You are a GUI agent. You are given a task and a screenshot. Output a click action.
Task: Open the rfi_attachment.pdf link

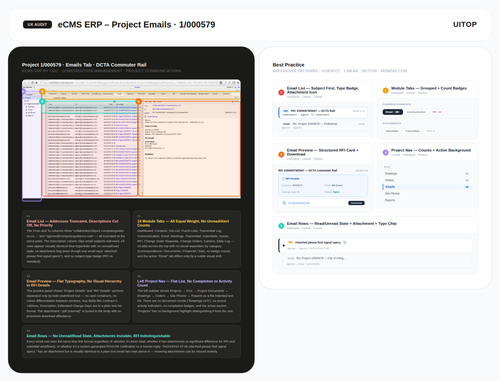(x=299, y=203)
